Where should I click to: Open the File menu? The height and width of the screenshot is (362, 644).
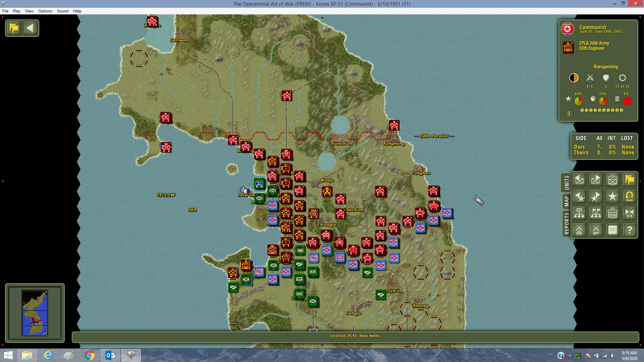click(x=5, y=11)
